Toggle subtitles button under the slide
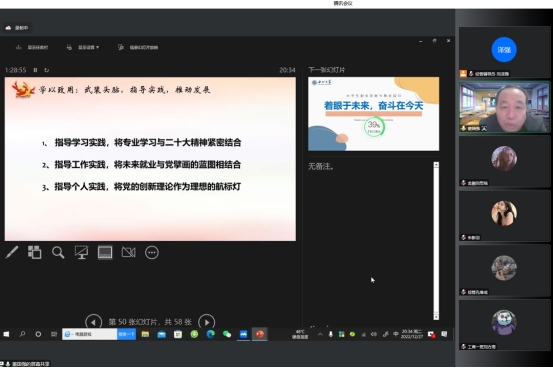Viewport: 553px width, 368px height. (105, 253)
